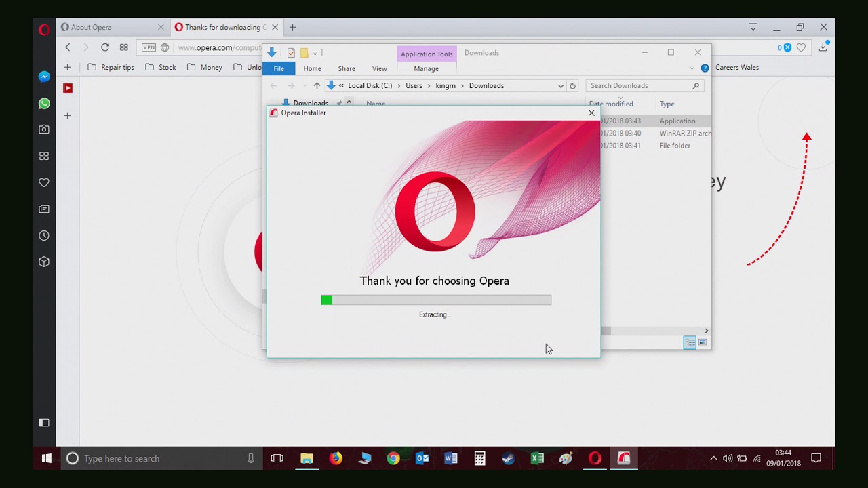
Task: Expand the Explorer address bar dropdown
Action: 561,85
